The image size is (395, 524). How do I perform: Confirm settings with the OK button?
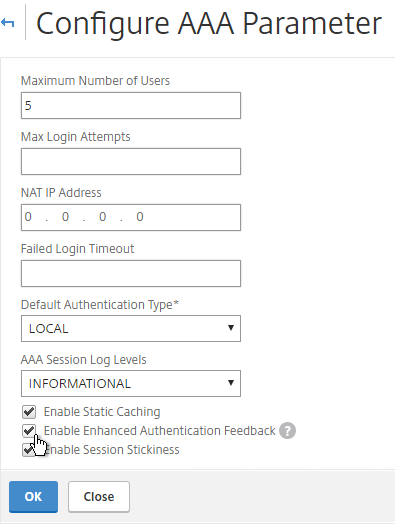tap(33, 497)
